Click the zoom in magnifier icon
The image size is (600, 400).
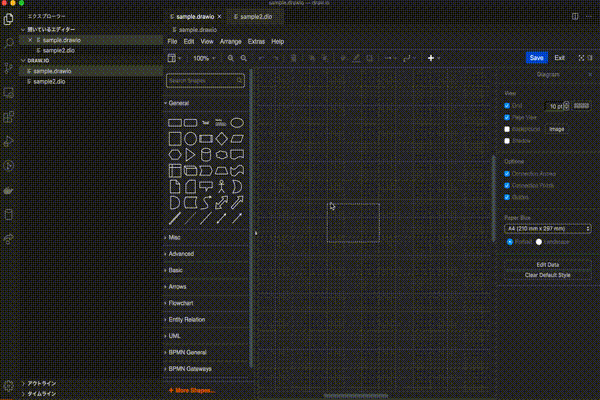click(x=231, y=58)
